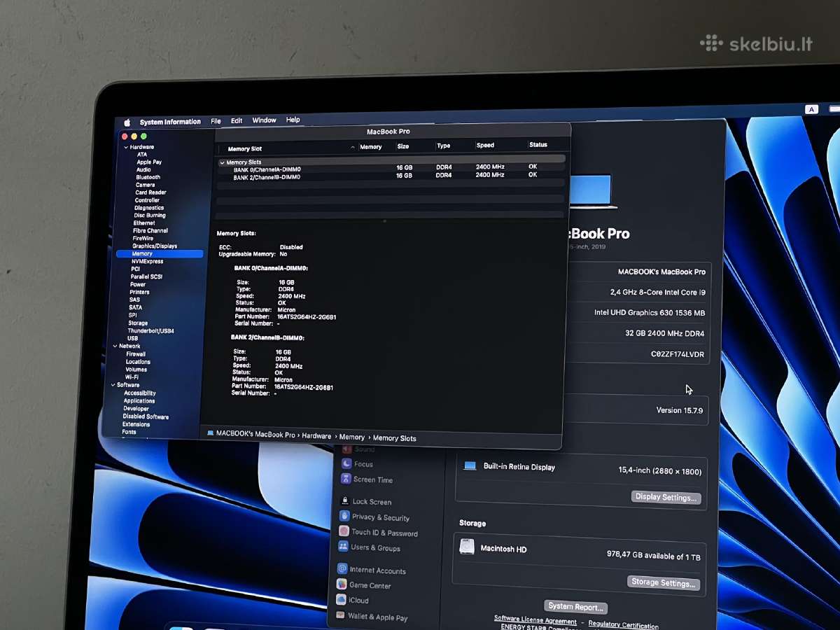Viewport: 840px width, 630px height.
Task: Open the Regulatory Certification link
Action: point(623,625)
